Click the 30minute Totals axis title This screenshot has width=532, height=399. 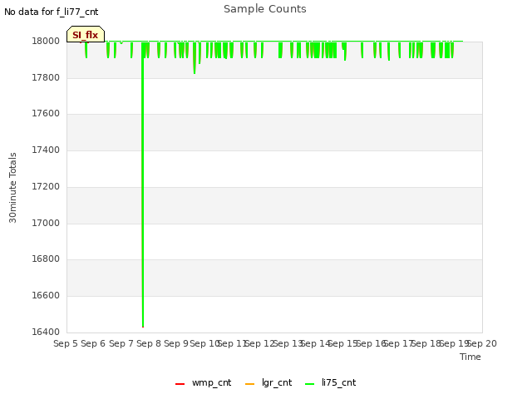coord(12,188)
